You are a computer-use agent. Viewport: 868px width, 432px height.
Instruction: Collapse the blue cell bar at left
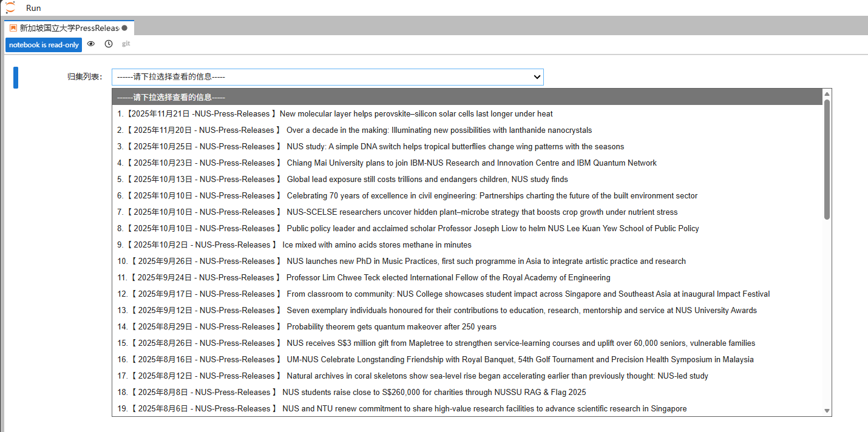point(16,78)
